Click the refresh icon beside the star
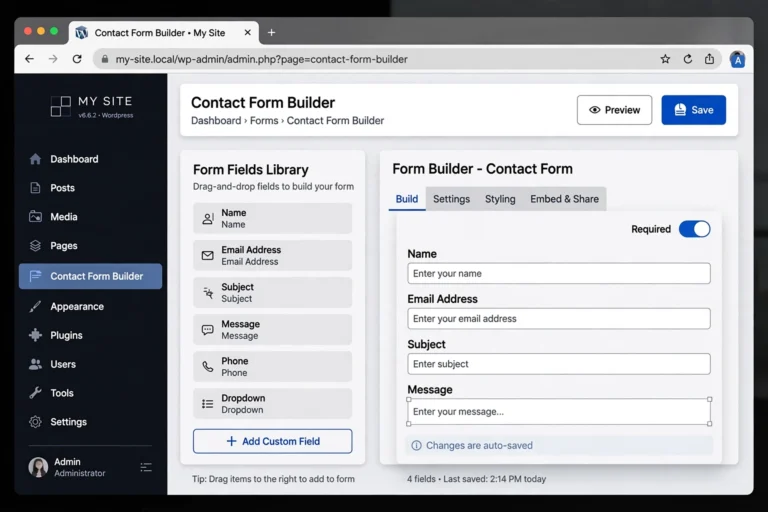This screenshot has width=768, height=512. point(688,59)
